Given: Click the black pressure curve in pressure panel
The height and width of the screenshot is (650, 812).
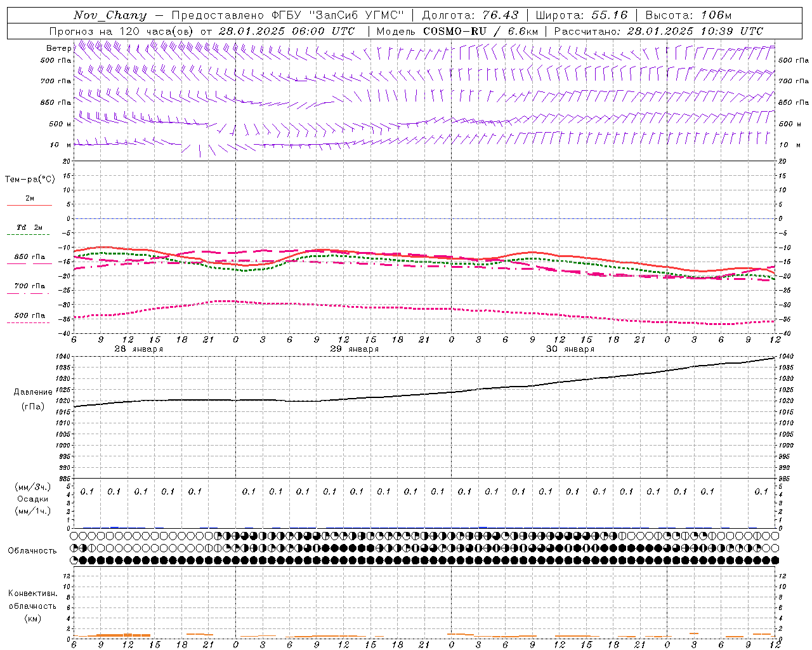Looking at the screenshot, I should coord(425,394).
